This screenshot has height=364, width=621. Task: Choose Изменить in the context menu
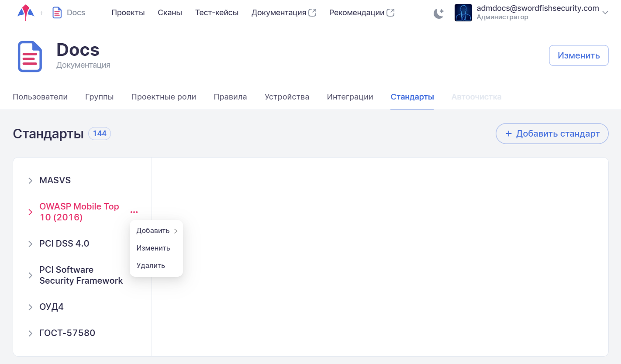153,248
